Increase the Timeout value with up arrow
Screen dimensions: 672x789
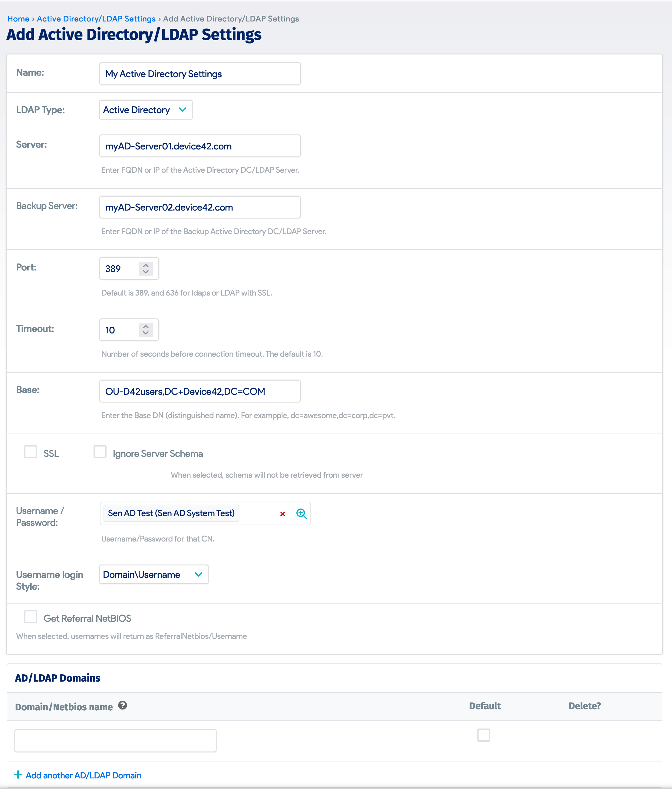pos(146,326)
